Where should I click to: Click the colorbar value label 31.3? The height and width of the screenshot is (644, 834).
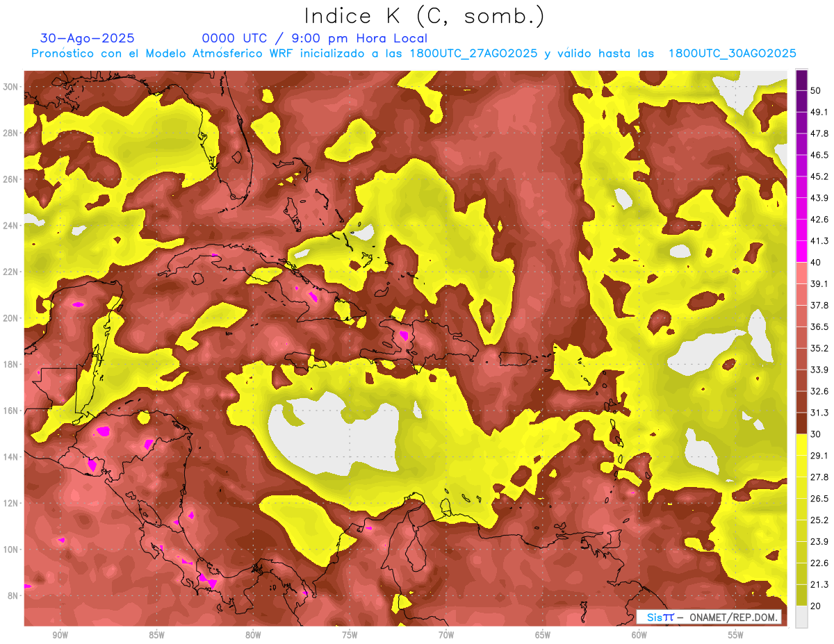click(x=819, y=413)
